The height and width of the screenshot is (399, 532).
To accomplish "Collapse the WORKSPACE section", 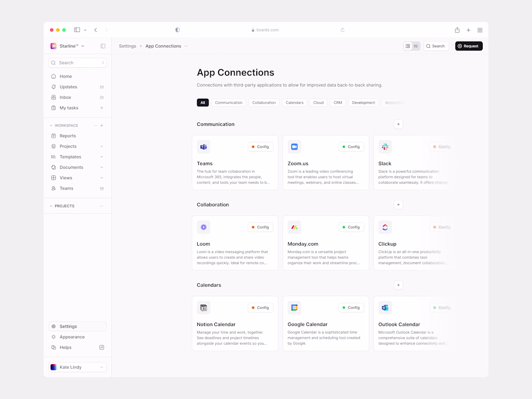I will (51, 126).
